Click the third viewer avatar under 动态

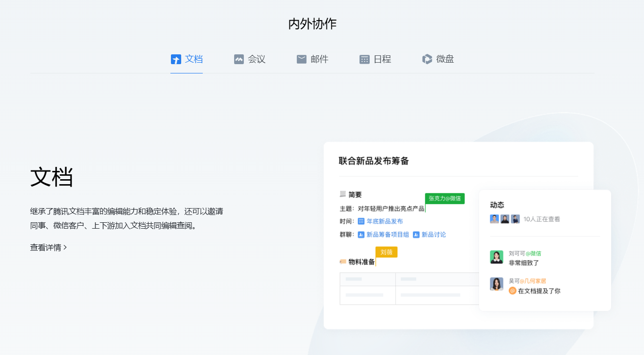tap(516, 219)
